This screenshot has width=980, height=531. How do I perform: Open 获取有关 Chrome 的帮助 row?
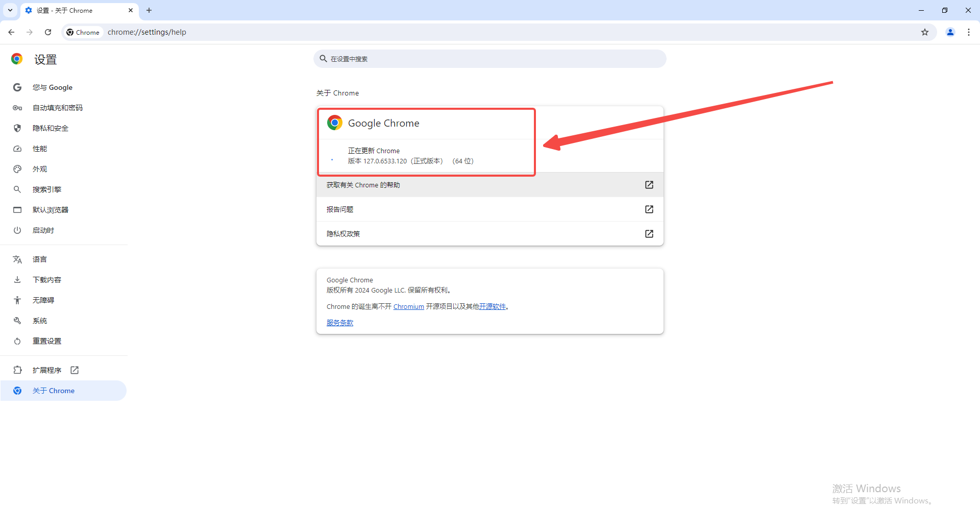pyautogui.click(x=490, y=185)
